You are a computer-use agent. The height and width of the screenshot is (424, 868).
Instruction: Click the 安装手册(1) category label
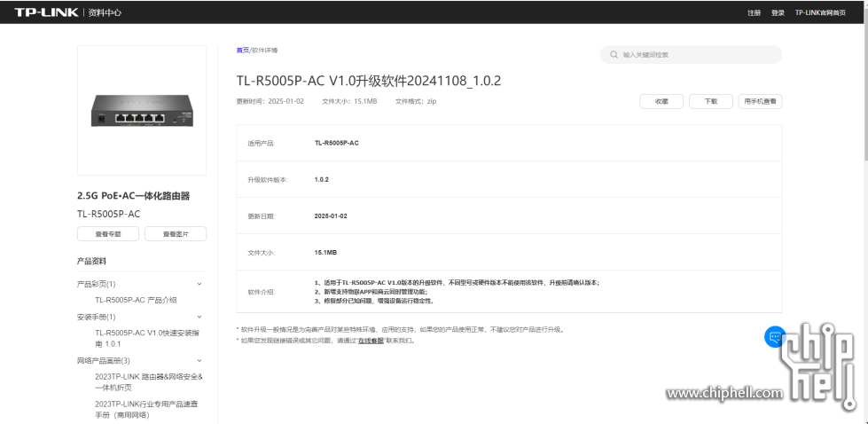pos(97,318)
